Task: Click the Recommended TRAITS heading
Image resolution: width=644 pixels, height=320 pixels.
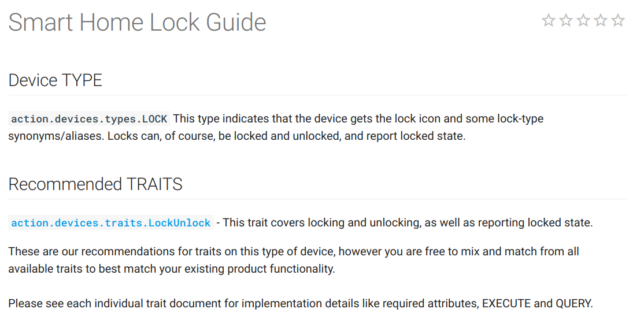Action: 95,184
